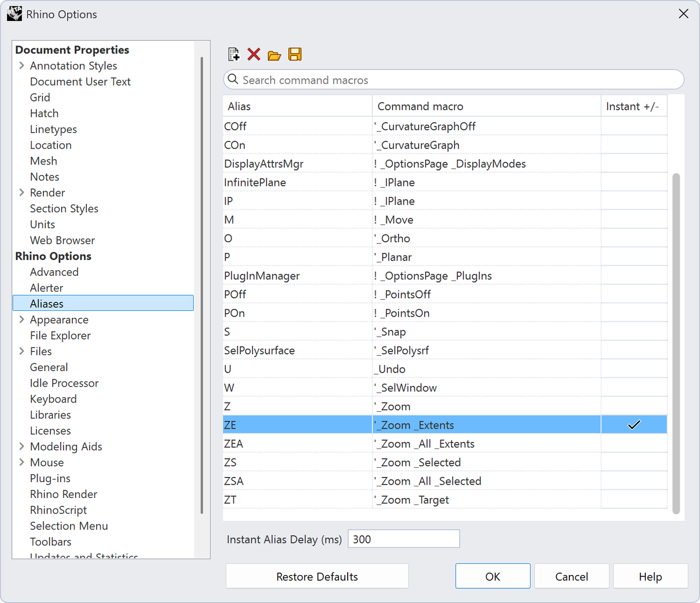
Task: Select the InfinitePlane alias row
Action: 297,183
